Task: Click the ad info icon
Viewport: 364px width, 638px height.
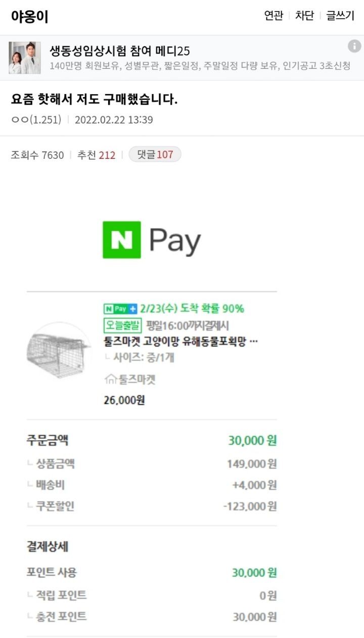Action: [x=354, y=46]
